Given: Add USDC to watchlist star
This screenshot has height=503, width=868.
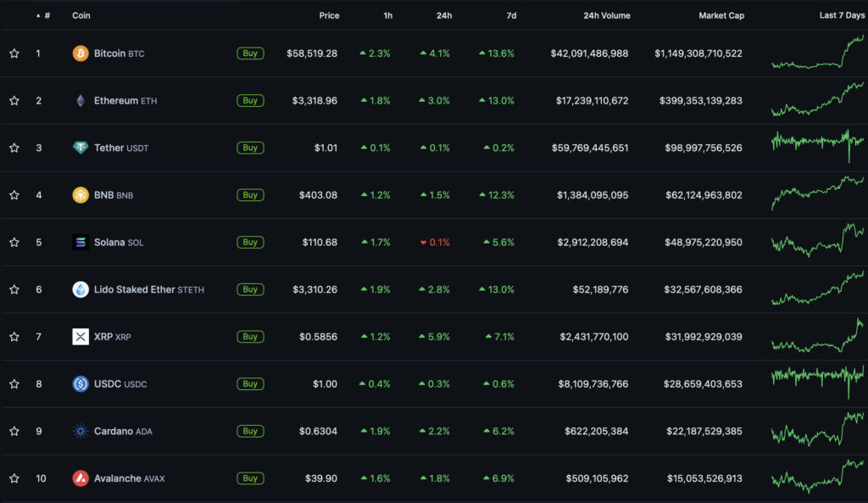Looking at the screenshot, I should pos(14,384).
